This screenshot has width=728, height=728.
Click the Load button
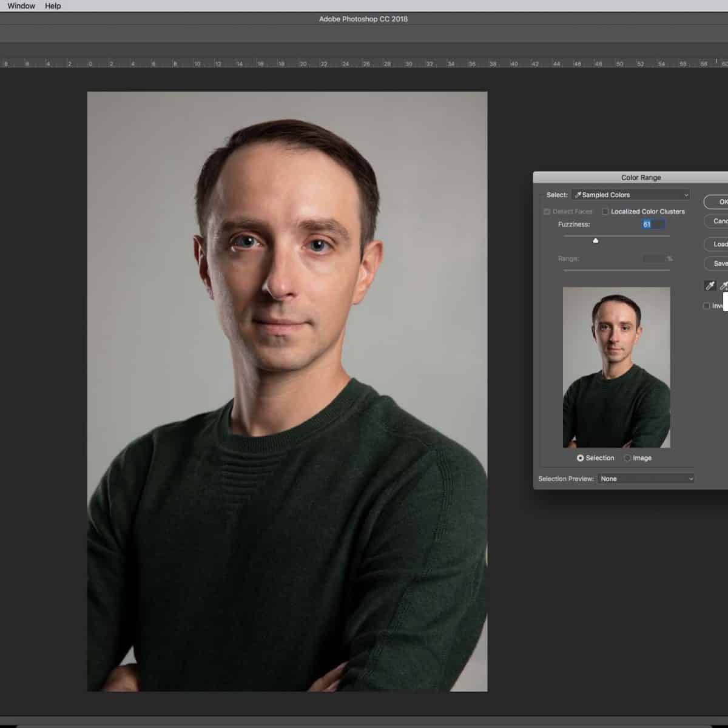coord(718,244)
